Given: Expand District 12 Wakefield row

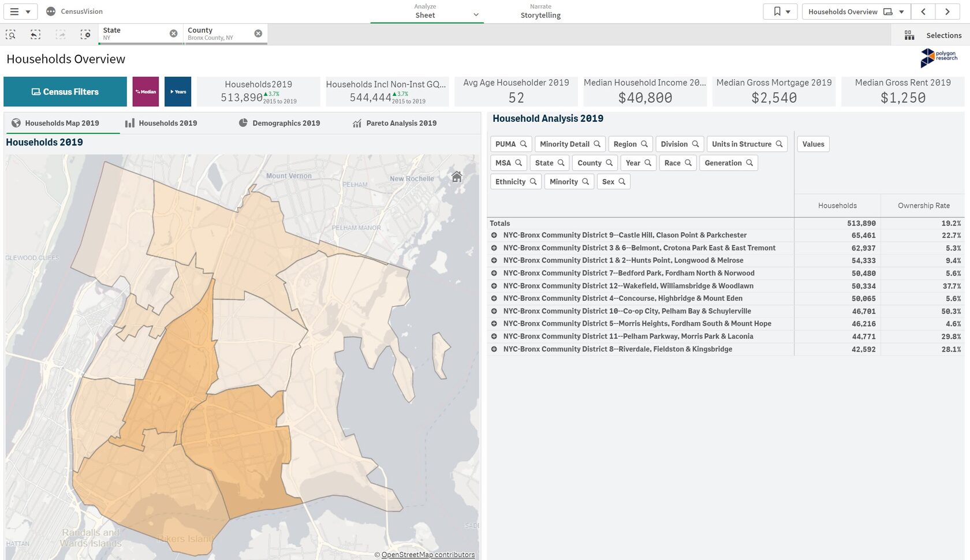Looking at the screenshot, I should coord(494,286).
